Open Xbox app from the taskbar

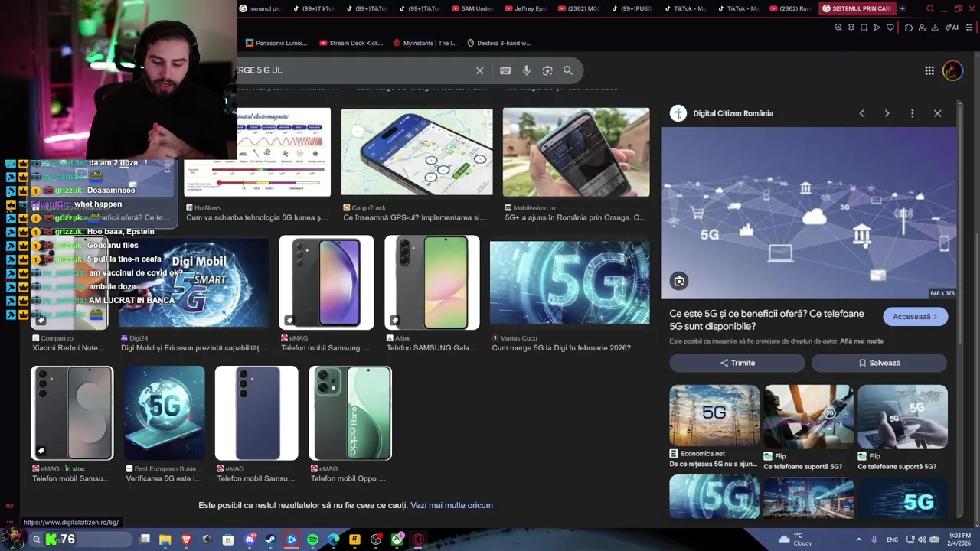pos(397,540)
